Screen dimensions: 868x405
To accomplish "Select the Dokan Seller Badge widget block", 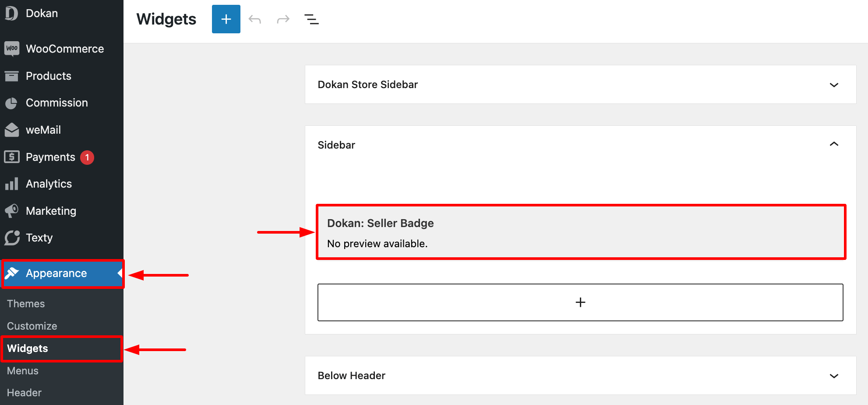I will click(580, 232).
